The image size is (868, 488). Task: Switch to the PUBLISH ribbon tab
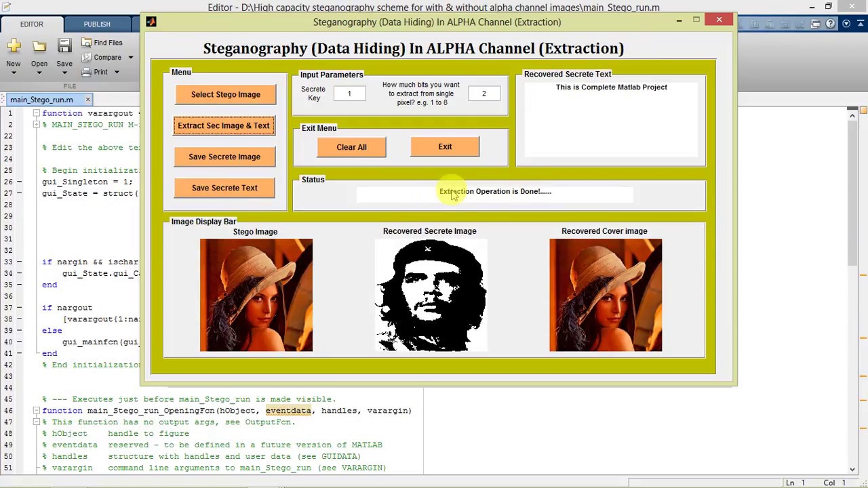coord(97,24)
